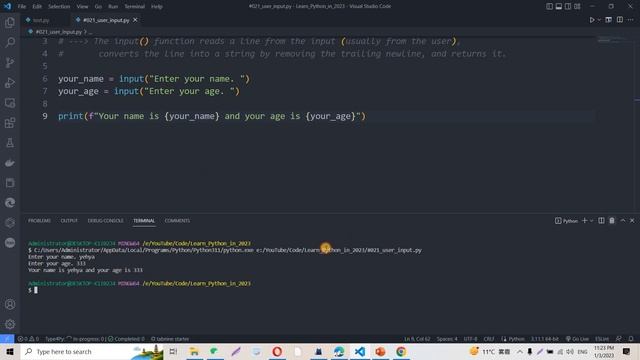Split the terminal pane
This screenshot has width=640, height=360.
pos(601,220)
